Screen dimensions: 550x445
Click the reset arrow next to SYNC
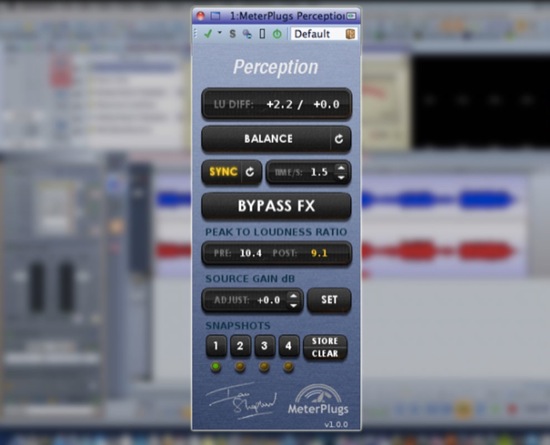250,172
